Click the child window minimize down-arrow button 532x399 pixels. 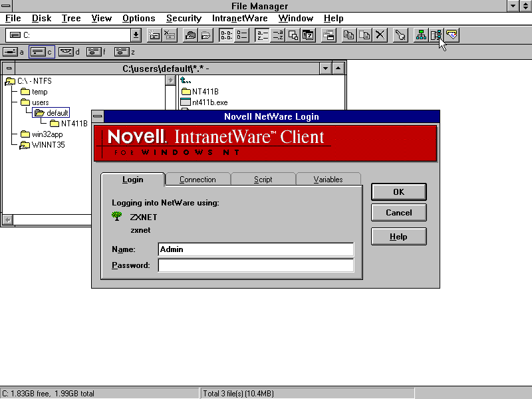[325, 68]
